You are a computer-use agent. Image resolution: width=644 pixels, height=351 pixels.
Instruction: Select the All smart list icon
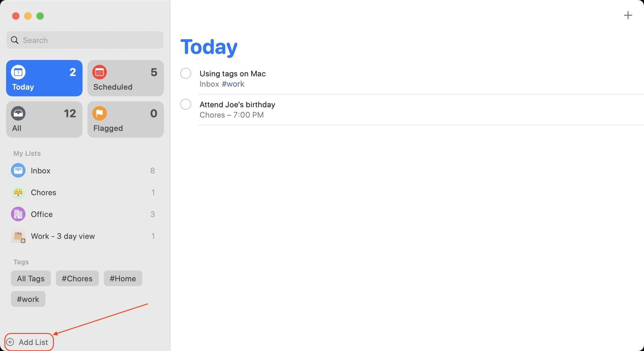[x=18, y=113]
